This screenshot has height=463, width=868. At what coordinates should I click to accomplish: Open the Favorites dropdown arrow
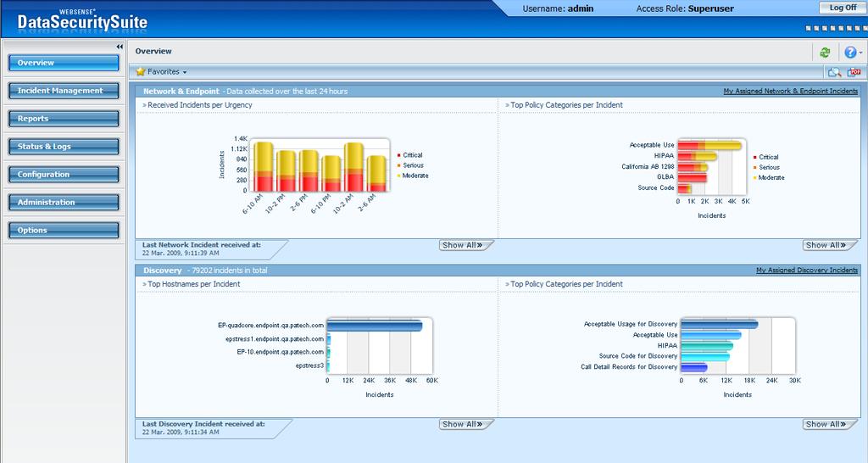click(x=185, y=72)
